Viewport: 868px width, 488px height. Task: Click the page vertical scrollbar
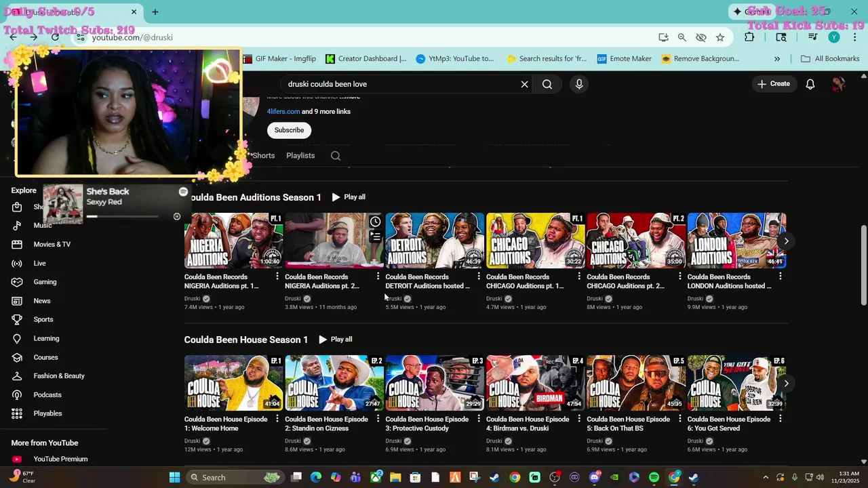(863, 266)
